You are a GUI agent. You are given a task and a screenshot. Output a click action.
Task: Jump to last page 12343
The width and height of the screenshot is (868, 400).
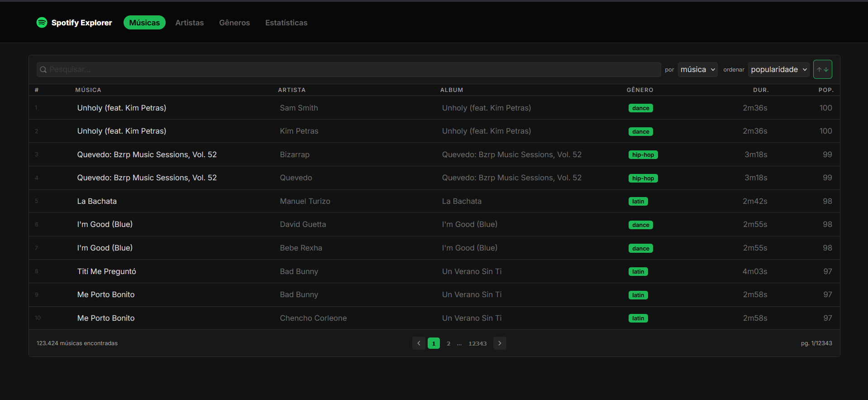477,343
